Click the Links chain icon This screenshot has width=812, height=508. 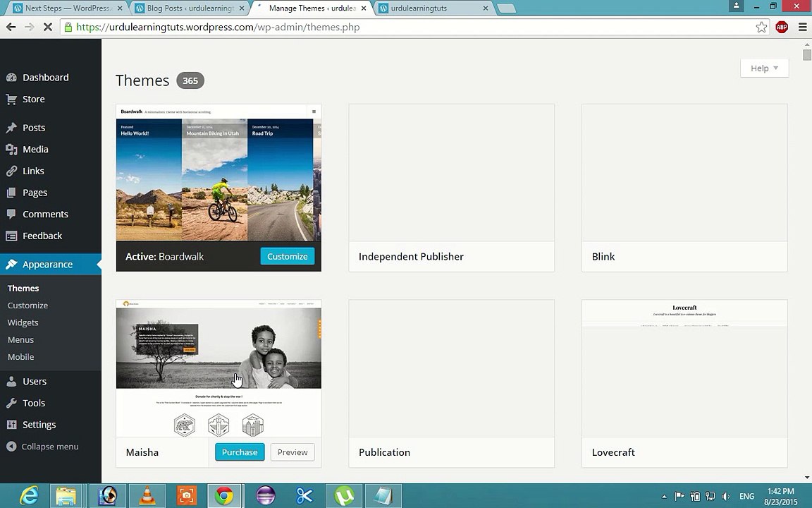tap(11, 171)
